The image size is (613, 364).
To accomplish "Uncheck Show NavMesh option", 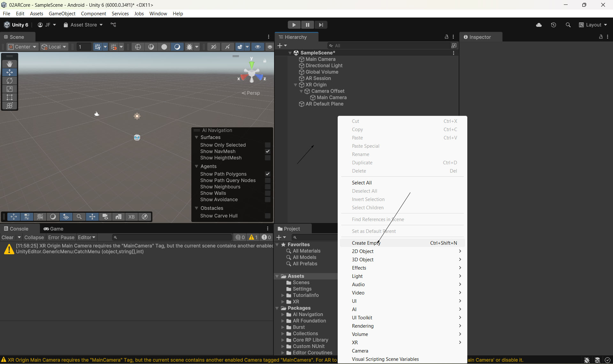I will click(268, 151).
